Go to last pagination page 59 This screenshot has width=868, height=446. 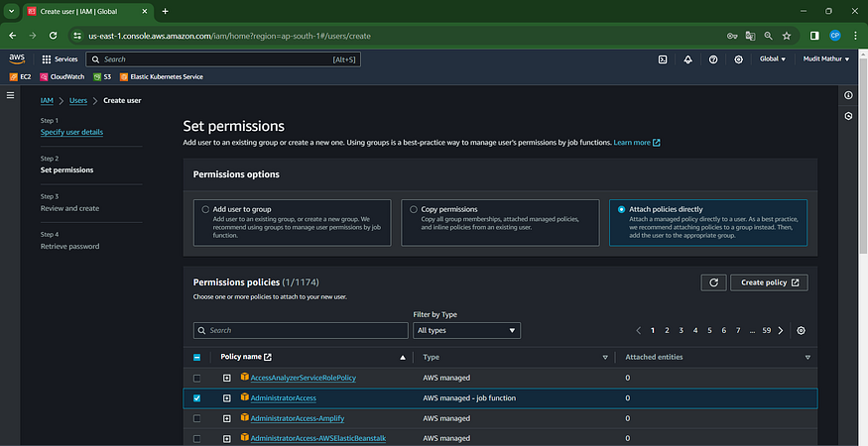[766, 330]
